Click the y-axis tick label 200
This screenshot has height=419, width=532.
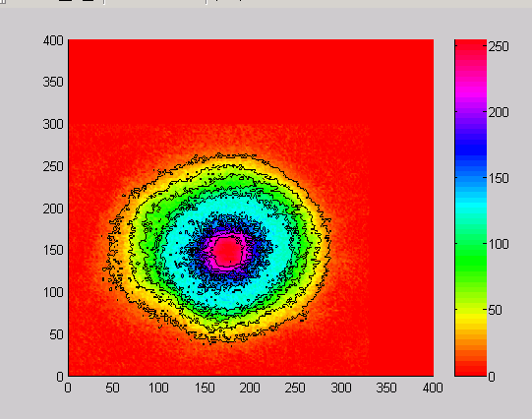tap(53, 209)
